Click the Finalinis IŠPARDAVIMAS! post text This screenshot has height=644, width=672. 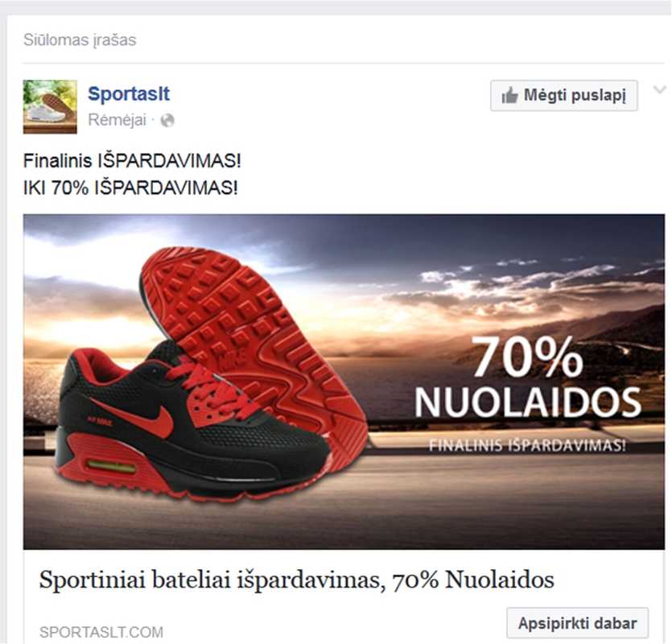point(132,161)
